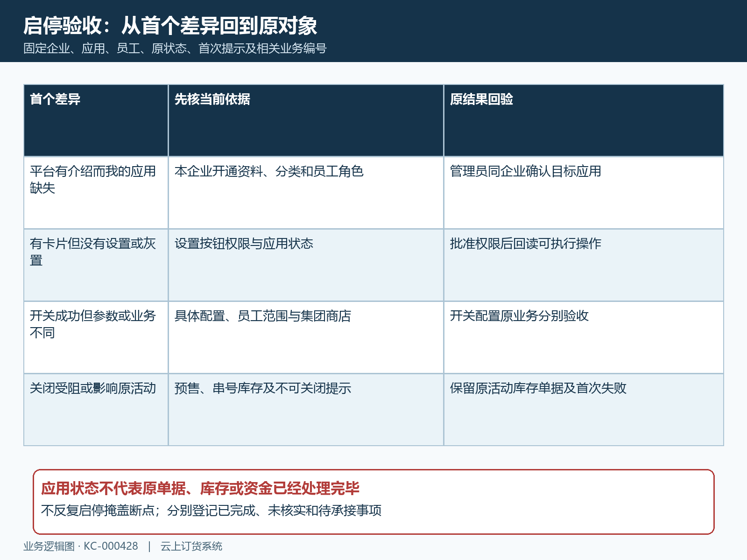Select cell 有卡片但没有设置或灰置

(96, 265)
